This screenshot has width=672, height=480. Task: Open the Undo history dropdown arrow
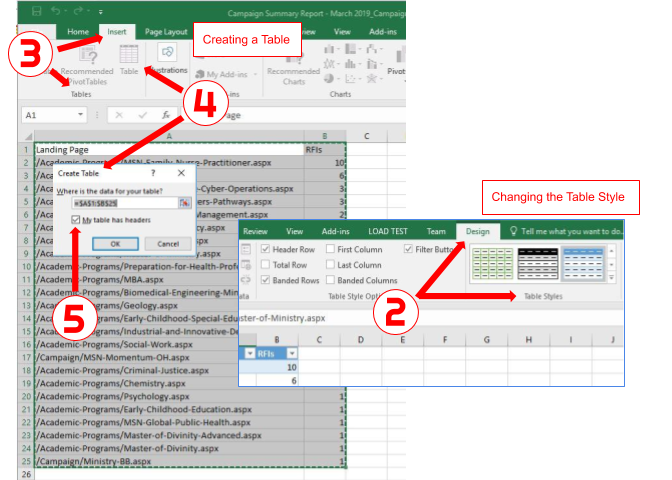pos(66,11)
